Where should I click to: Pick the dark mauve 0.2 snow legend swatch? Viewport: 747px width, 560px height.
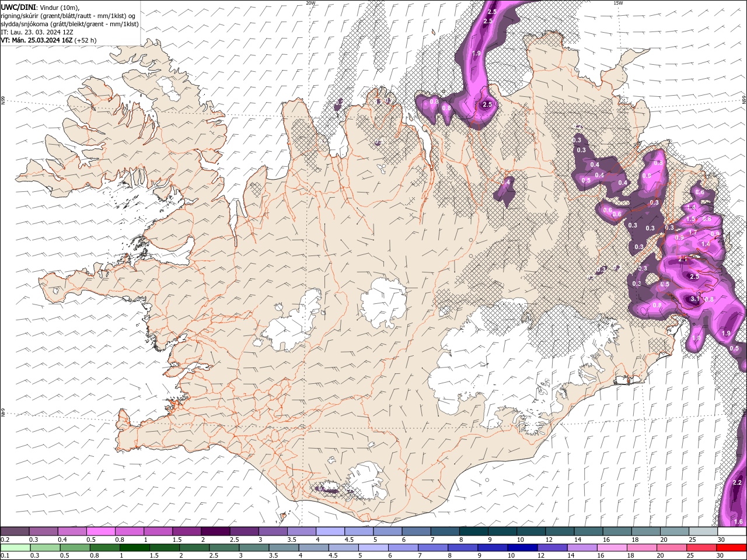click(x=15, y=531)
